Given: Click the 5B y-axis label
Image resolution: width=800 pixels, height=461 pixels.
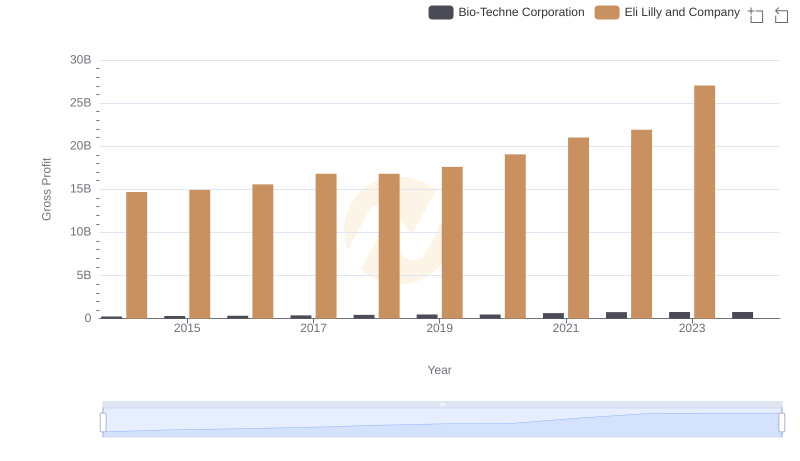Looking at the screenshot, I should coord(84,275).
